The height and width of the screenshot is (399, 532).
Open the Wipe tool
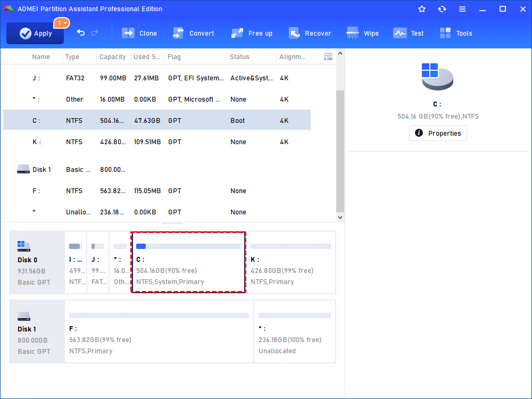(362, 33)
